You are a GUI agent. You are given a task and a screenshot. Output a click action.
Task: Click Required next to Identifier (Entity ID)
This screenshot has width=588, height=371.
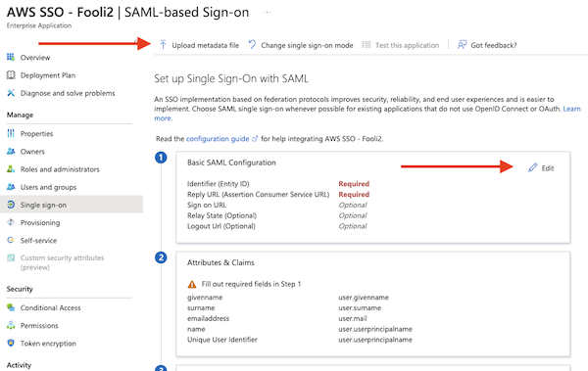[354, 184]
